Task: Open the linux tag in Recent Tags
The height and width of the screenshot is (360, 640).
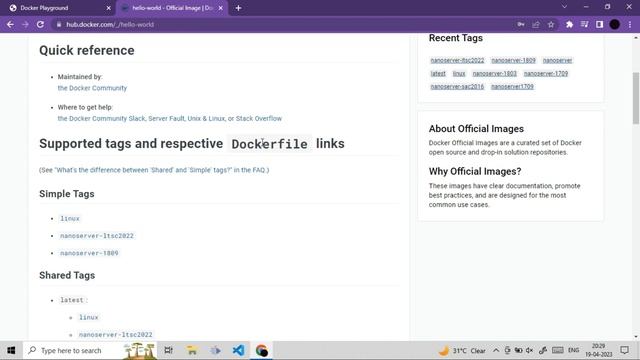Action: (x=459, y=73)
